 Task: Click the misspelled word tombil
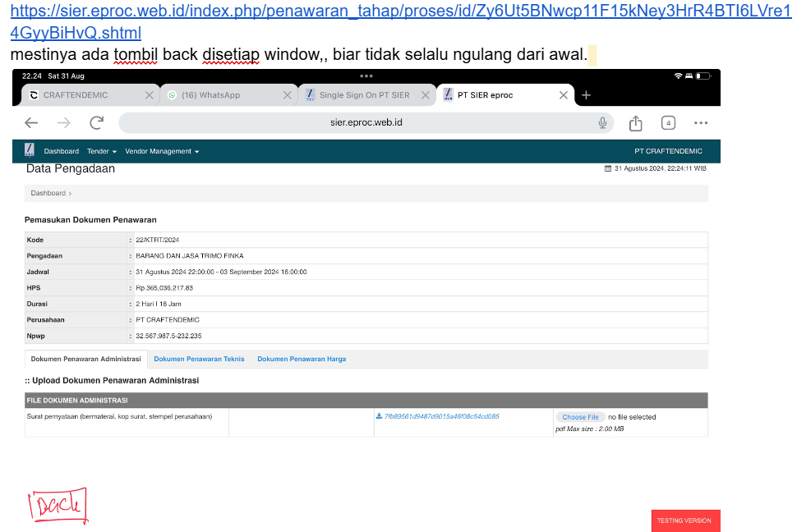click(x=136, y=54)
